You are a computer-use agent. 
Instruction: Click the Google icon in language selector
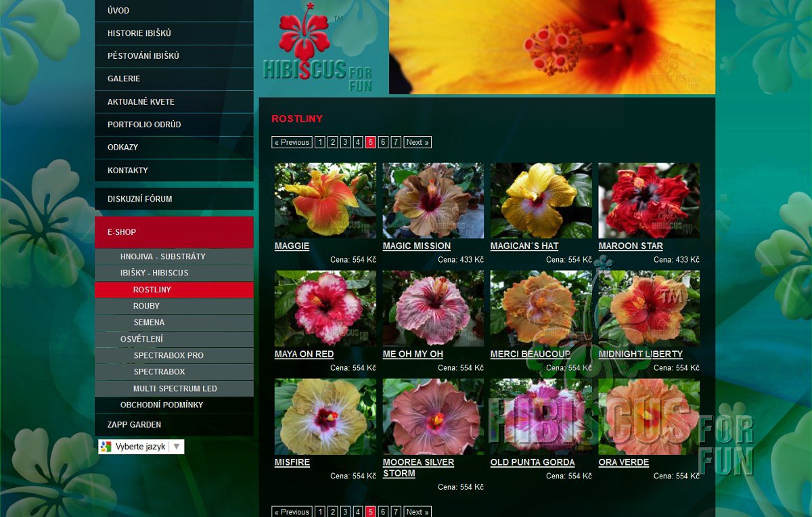[x=106, y=447]
